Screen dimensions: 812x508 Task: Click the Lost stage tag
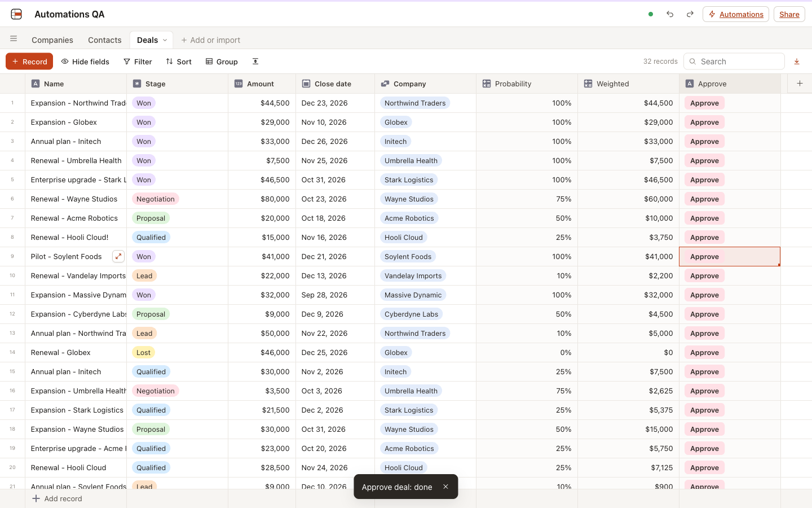pos(143,352)
